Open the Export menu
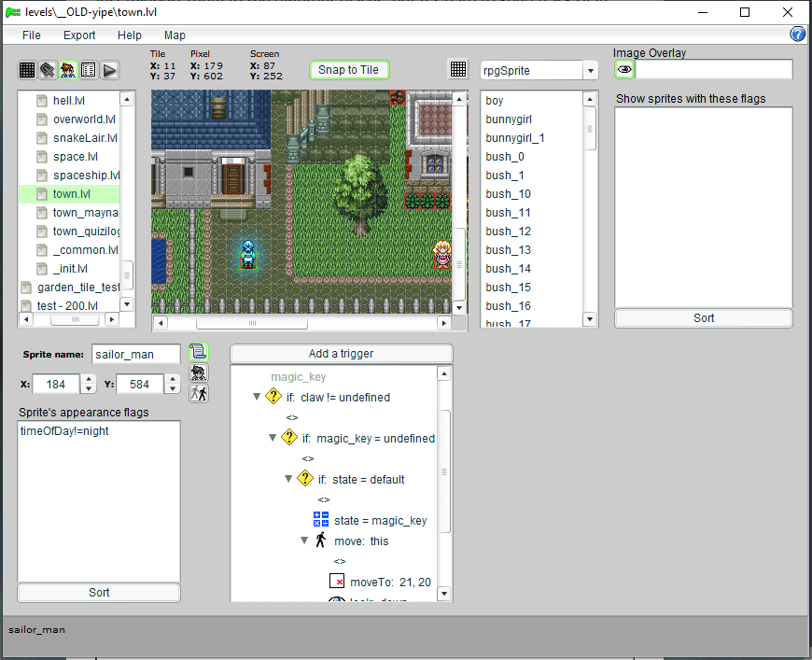Screen dimensions: 812x660 click(79, 35)
